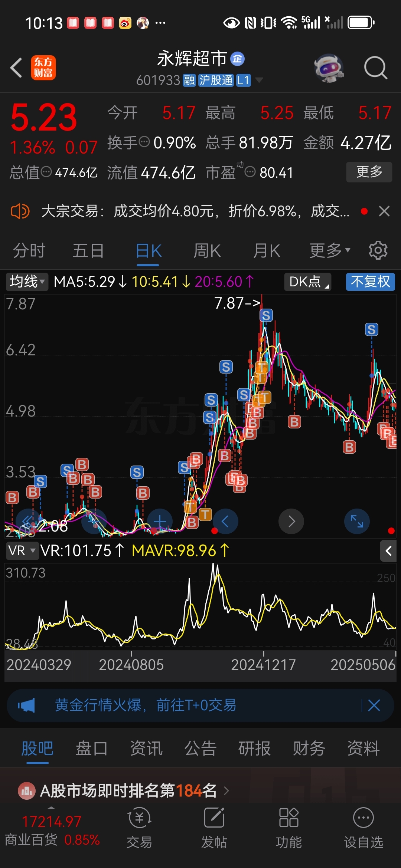Tap the MA5:5.29 moving average label
Image resolution: width=401 pixels, height=868 pixels.
click(90, 282)
